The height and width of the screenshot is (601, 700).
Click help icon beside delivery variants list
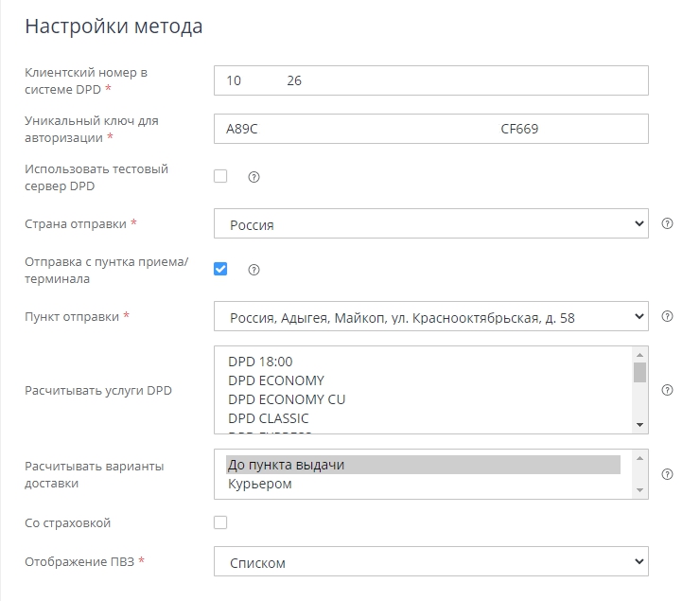(667, 474)
